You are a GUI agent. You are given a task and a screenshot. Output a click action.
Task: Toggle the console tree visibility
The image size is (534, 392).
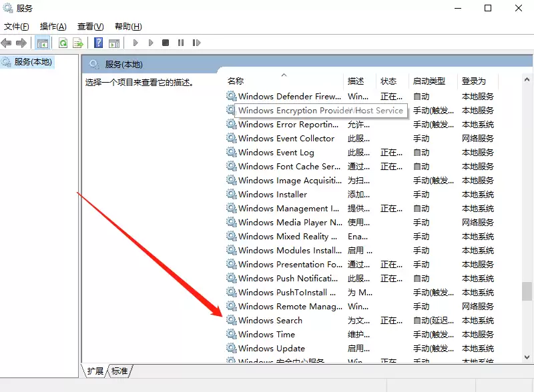[41, 42]
